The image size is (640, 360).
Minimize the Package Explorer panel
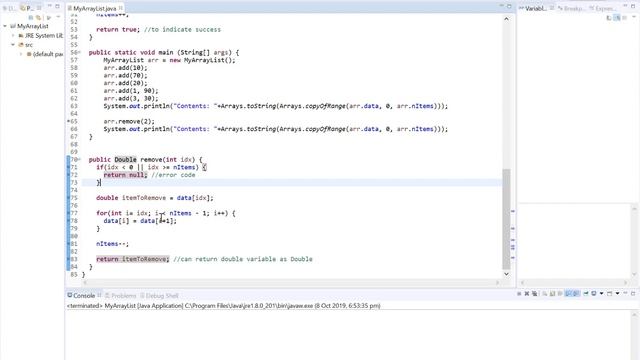(49, 6)
